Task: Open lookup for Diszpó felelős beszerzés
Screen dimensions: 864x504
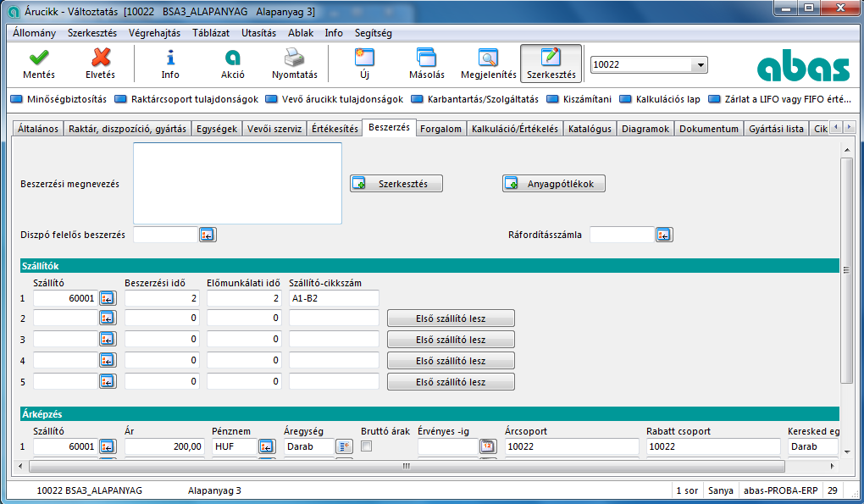Action: [208, 235]
